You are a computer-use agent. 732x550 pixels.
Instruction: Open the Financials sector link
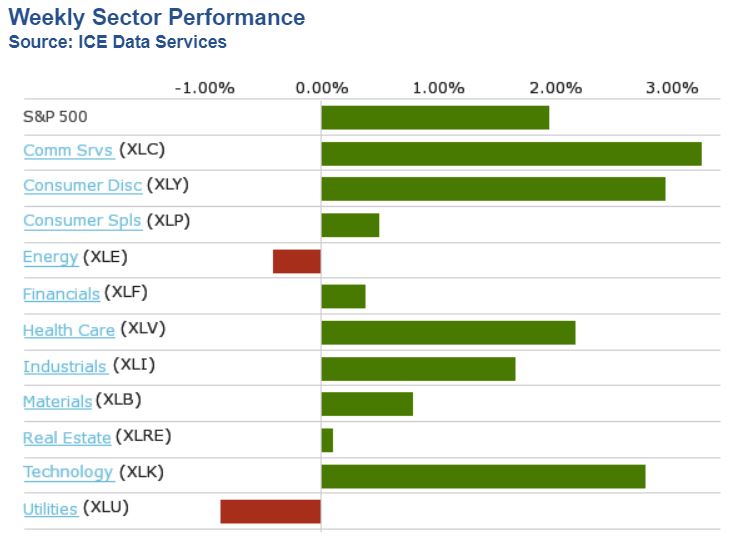[61, 293]
